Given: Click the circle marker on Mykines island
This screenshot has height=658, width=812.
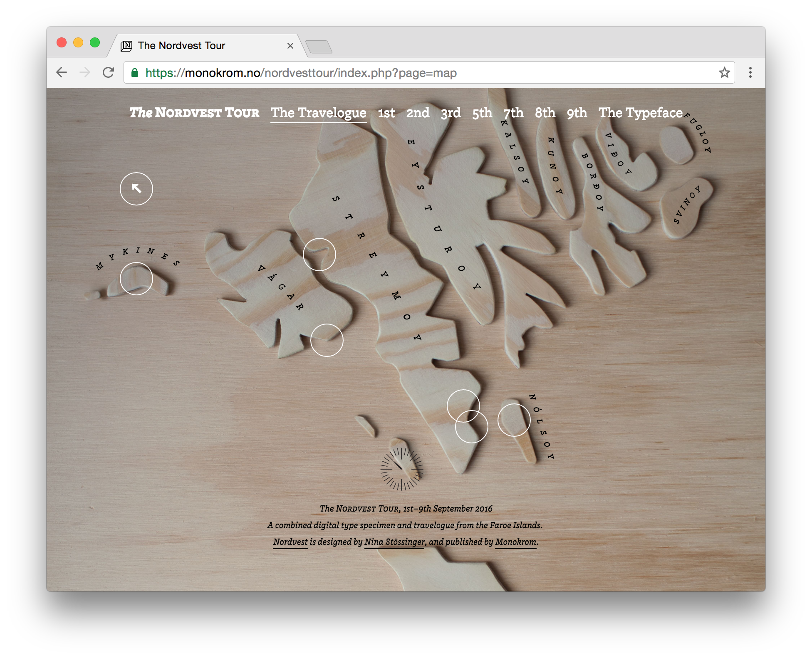Looking at the screenshot, I should [x=136, y=279].
